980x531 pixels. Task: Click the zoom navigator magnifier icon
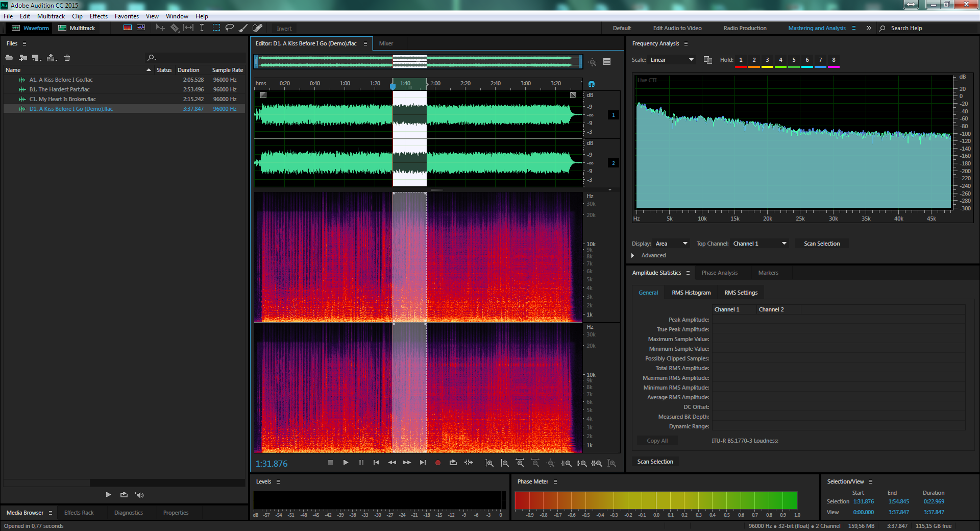point(592,62)
